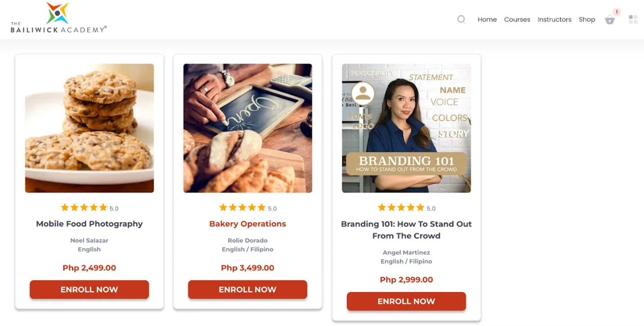Open the grid menu icon
Image resolution: width=644 pixels, height=326 pixels.
pos(633,19)
